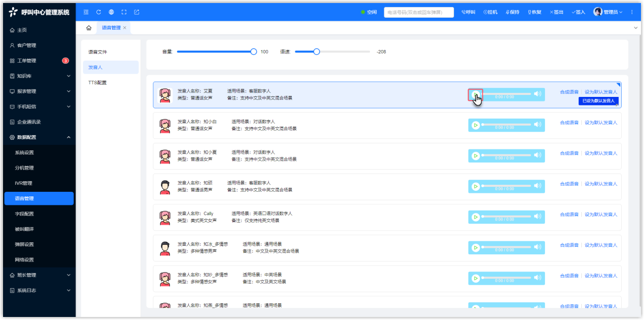Set 知硕 as default via 设为默认发音人
Viewport: 644px width, 320px height.
(x=601, y=184)
